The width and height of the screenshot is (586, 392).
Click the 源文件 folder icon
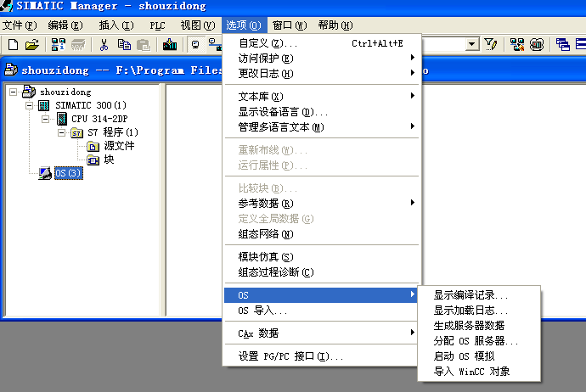(x=93, y=146)
